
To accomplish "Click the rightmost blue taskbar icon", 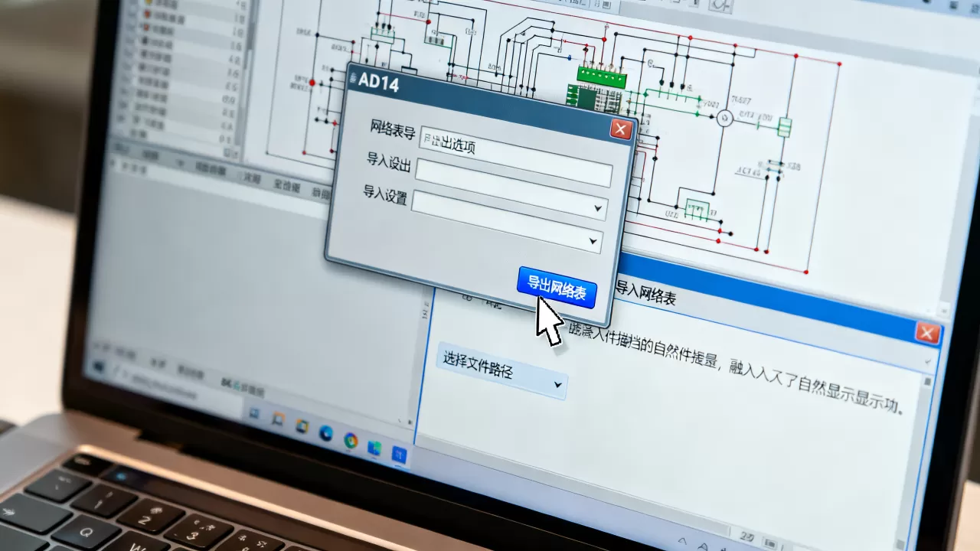I will [399, 455].
